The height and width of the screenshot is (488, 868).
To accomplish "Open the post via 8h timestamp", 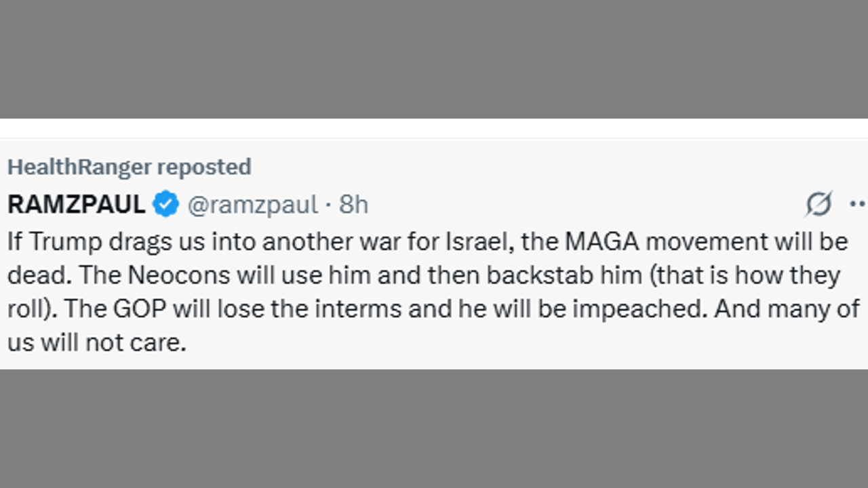I will (x=353, y=204).
